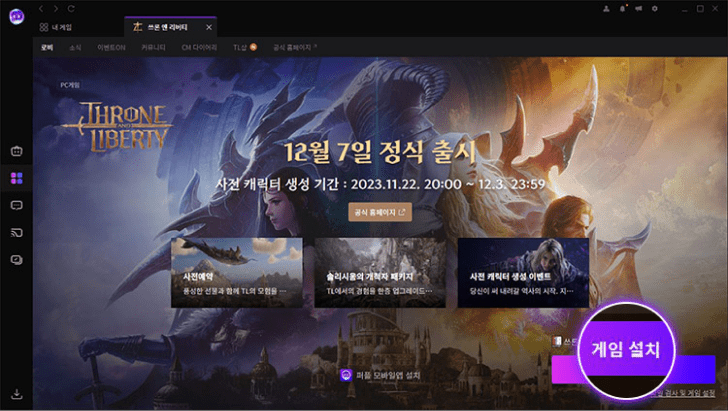Screen dimensions: 728x411
Task: Click 퍼플 모바일앱 설치 link
Action: pyautogui.click(x=380, y=375)
